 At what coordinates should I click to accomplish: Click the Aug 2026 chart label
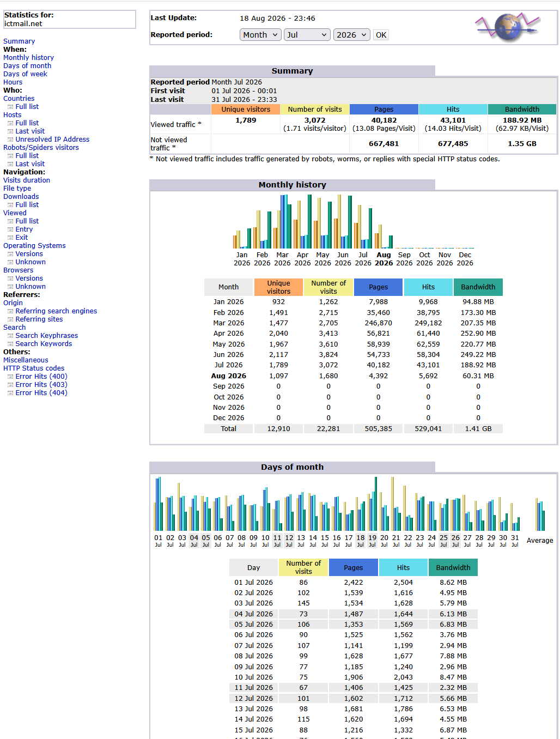pos(384,259)
